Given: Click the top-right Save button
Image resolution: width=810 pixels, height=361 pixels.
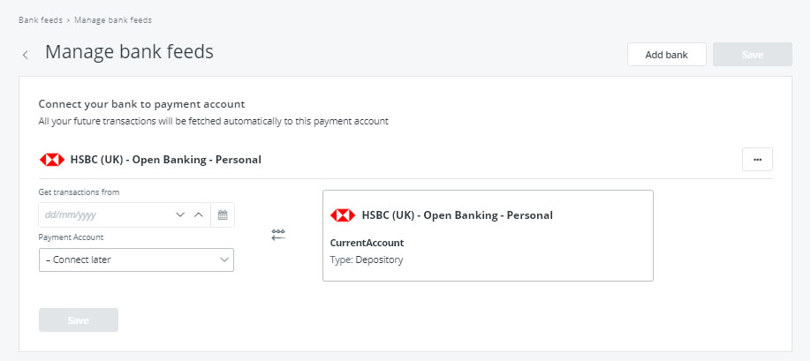Looking at the screenshot, I should (752, 54).
